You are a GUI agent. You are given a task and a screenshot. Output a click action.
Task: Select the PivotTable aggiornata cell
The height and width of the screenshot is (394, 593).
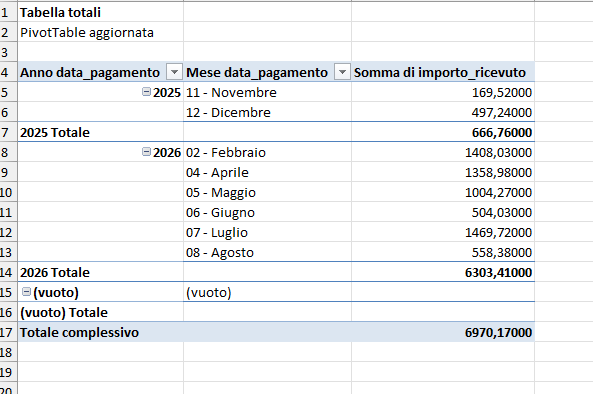(101, 32)
